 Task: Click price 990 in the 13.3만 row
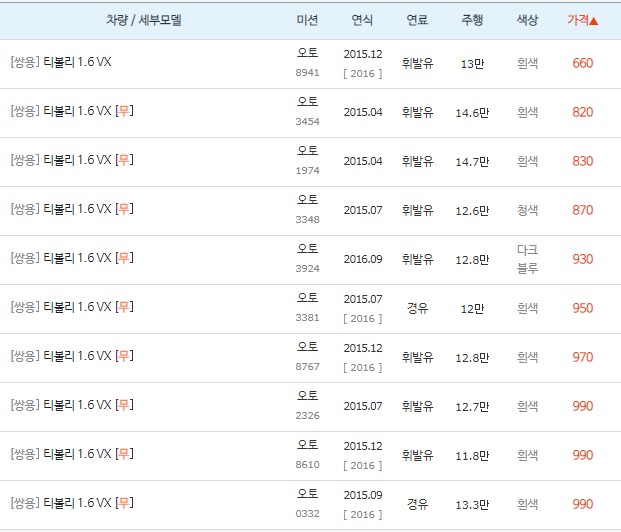[583, 504]
